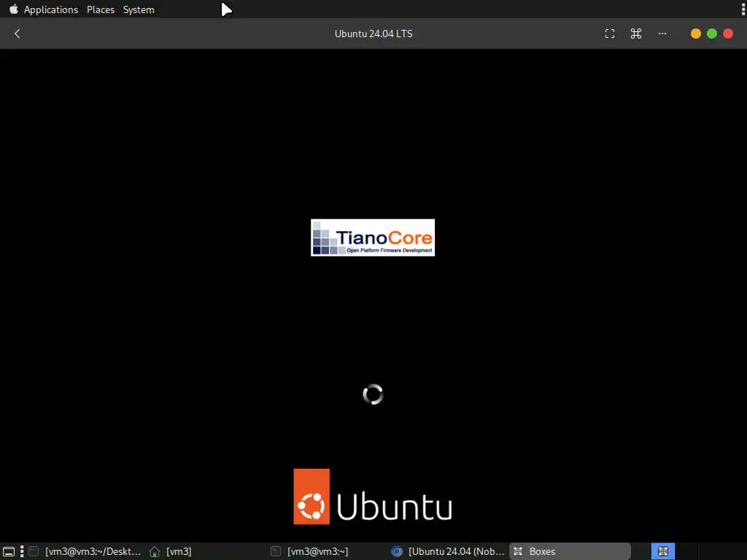
Task: Click the Apple logo in top panel
Action: [x=13, y=9]
